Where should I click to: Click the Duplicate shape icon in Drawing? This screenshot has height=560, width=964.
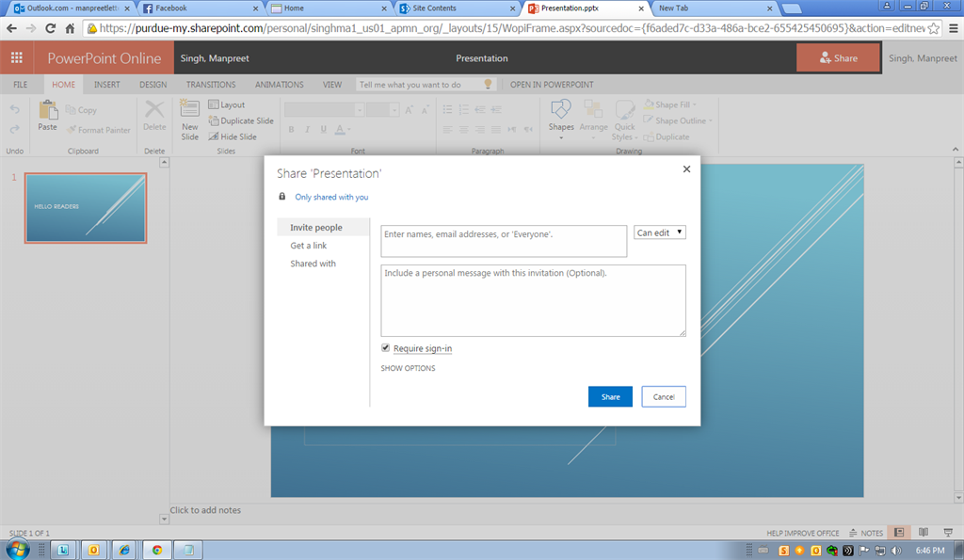click(648, 137)
